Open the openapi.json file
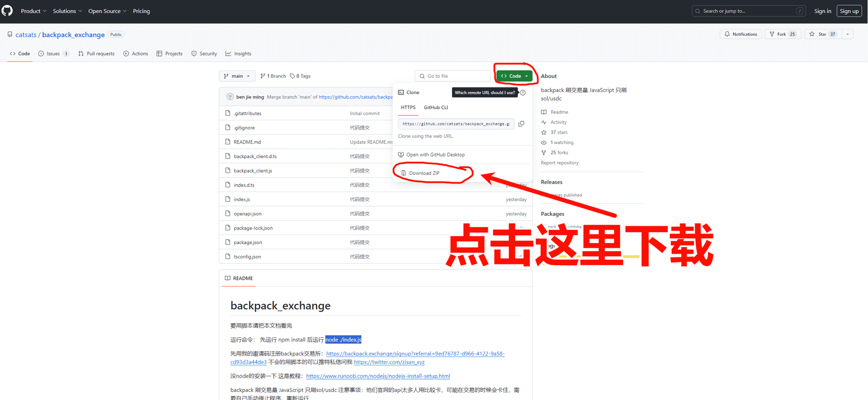Image resolution: width=868 pixels, height=400 pixels. (248, 214)
